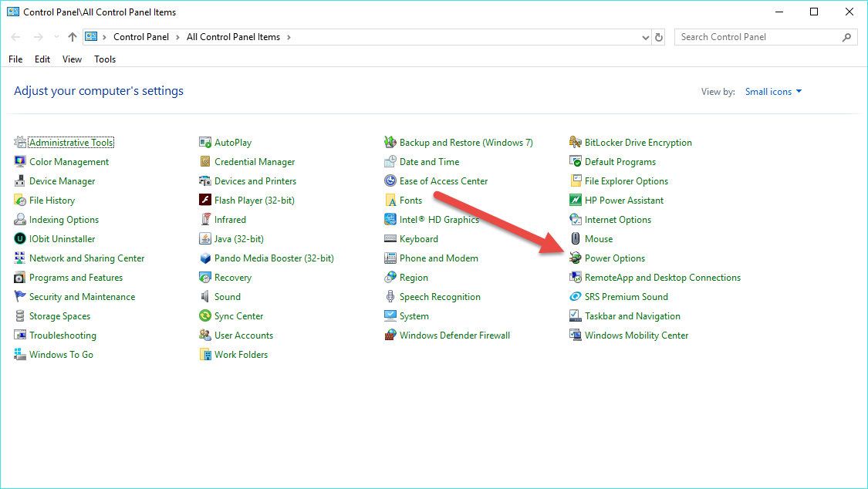Click the Flash Player icon

click(204, 201)
